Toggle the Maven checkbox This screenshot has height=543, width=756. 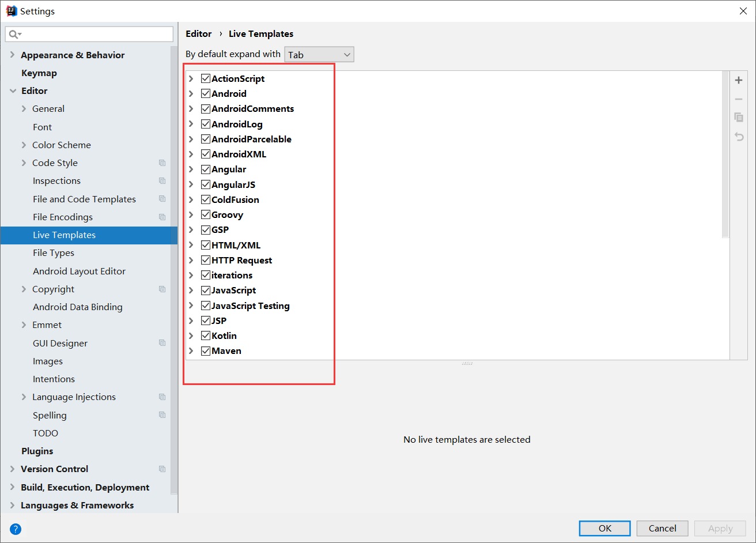tap(206, 350)
